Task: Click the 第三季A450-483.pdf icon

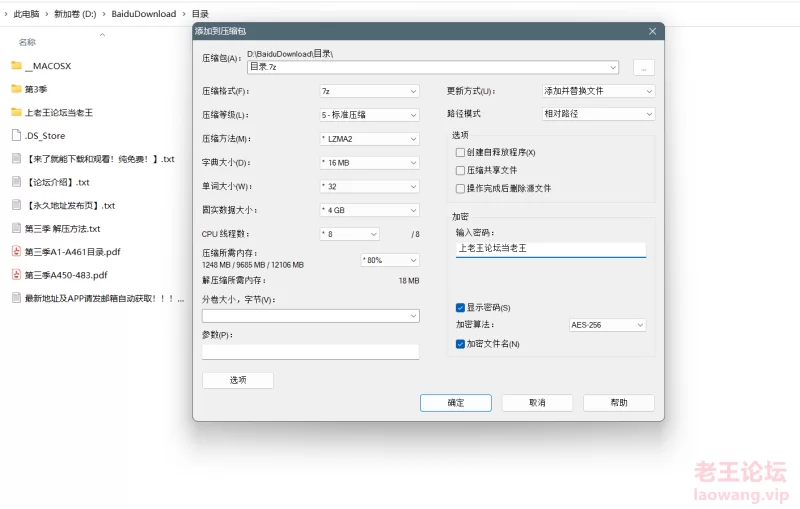Action: coord(17,275)
